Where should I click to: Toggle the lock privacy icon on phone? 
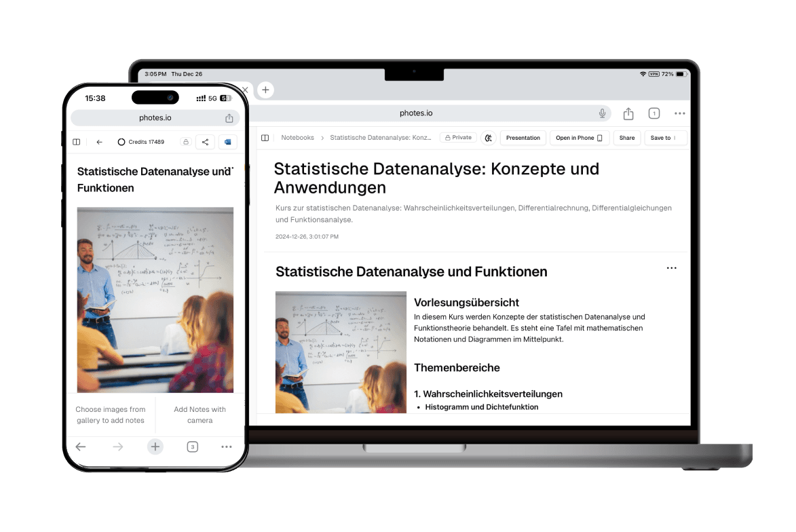pos(185,142)
